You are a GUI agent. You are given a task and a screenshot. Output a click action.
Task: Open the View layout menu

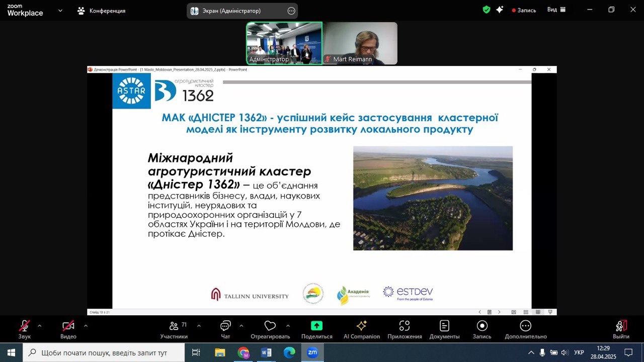pyautogui.click(x=556, y=10)
